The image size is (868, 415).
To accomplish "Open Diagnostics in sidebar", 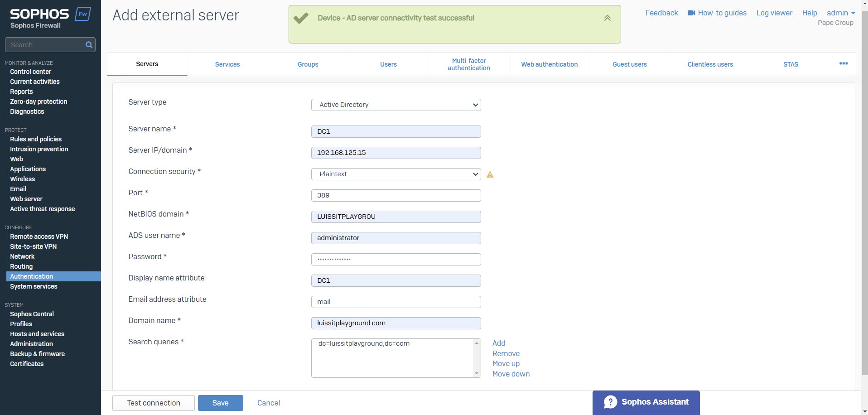I will click(27, 111).
